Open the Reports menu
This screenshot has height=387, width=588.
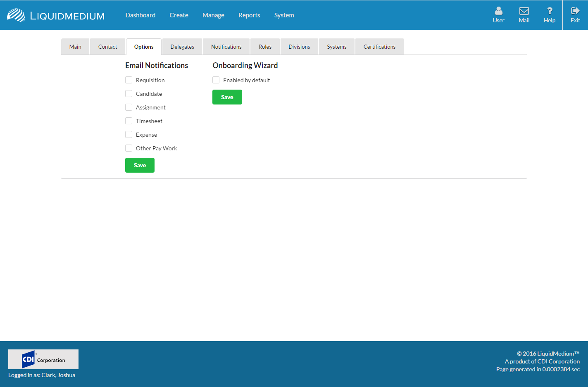click(x=249, y=15)
